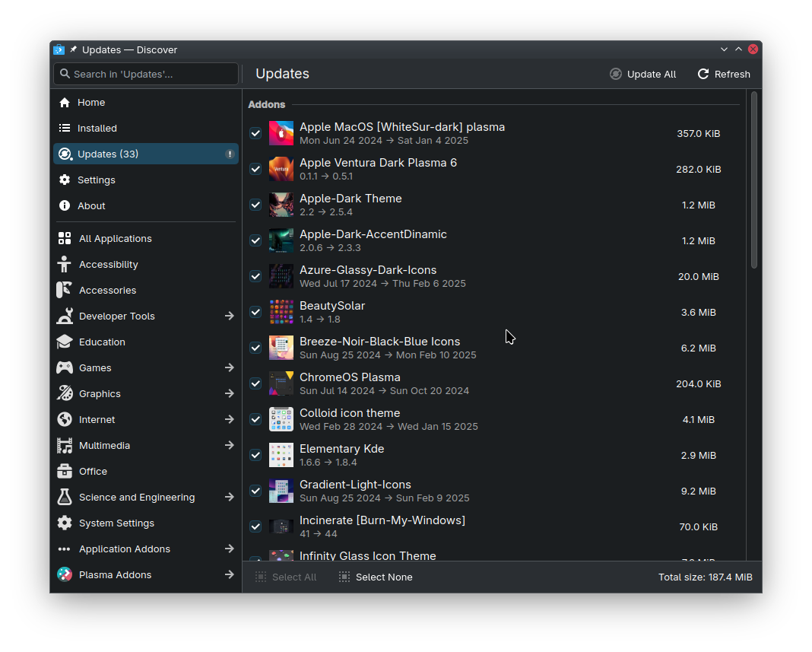Click the Colloid icon theme thumbnail
The width and height of the screenshot is (812, 652).
[281, 419]
